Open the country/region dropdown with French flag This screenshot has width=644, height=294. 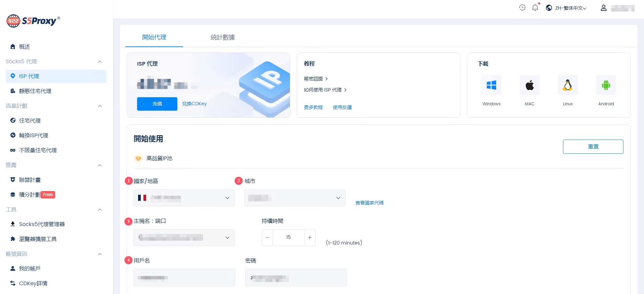(x=184, y=198)
